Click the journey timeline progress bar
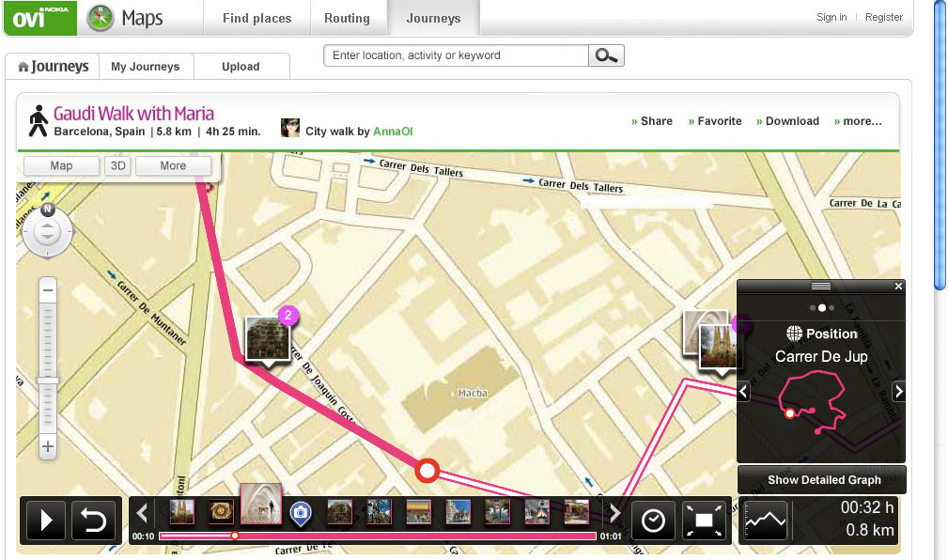This screenshot has height=560, width=948. [378, 536]
